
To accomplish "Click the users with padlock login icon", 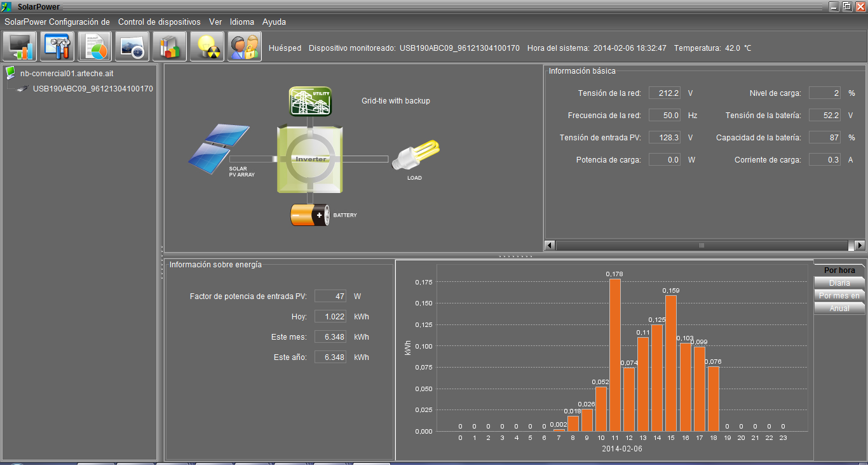I will tap(245, 47).
